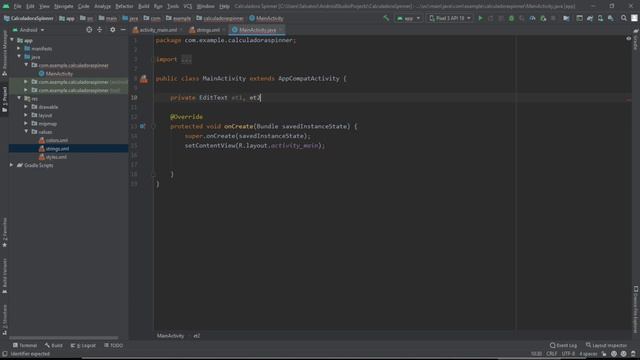Expand the collapsed import statement
The height and width of the screenshot is (360, 640).
coord(186,60)
